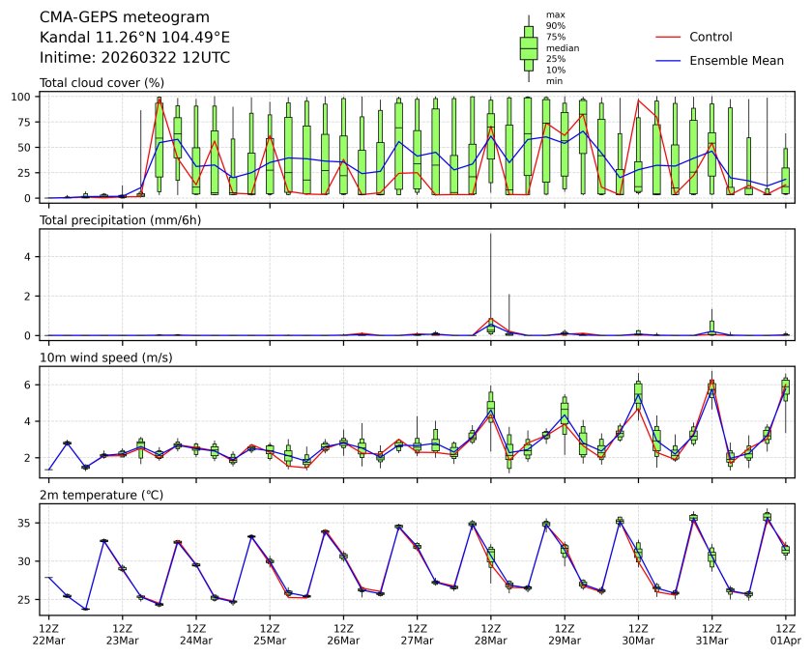Click the Kandal coordinates text
The width and height of the screenshot is (812, 657).
coord(134,38)
